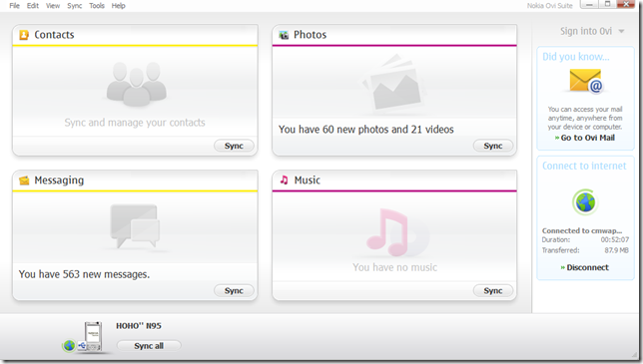Click the 'Did you know...' heading
This screenshot has width=643, height=364.
coord(576,57)
